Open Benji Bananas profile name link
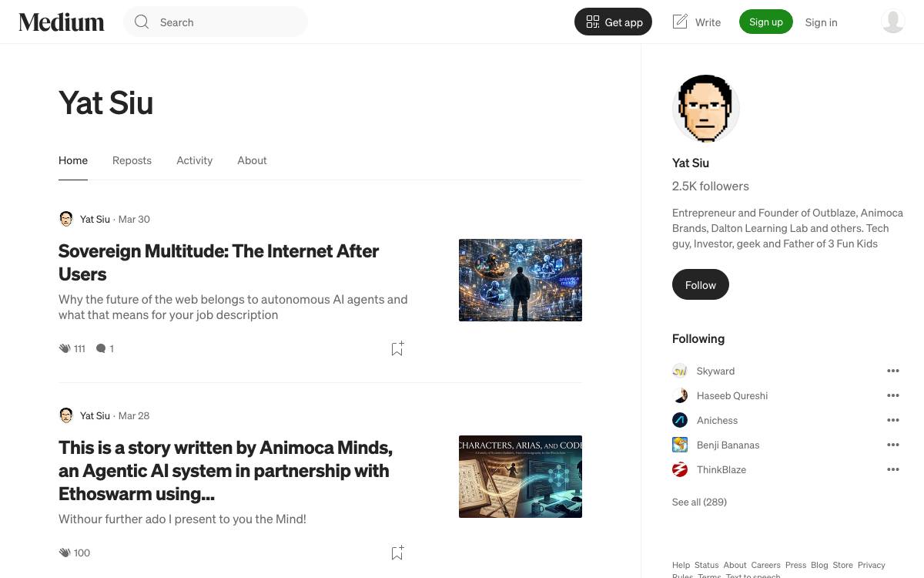The image size is (924, 578). 728,445
